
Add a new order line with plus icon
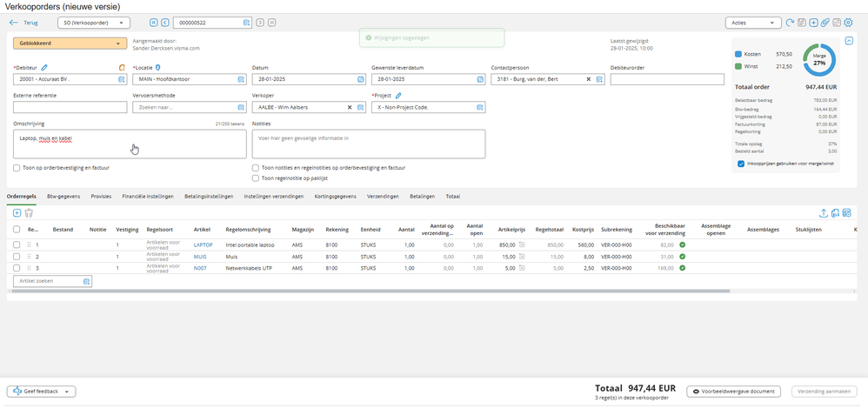(17, 213)
